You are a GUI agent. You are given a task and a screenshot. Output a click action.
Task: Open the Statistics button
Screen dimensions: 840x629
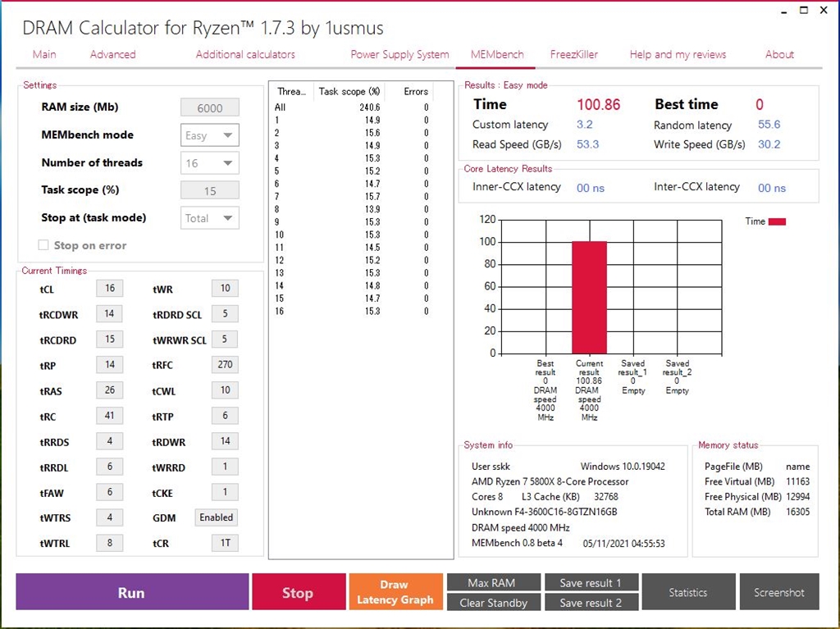[688, 592]
